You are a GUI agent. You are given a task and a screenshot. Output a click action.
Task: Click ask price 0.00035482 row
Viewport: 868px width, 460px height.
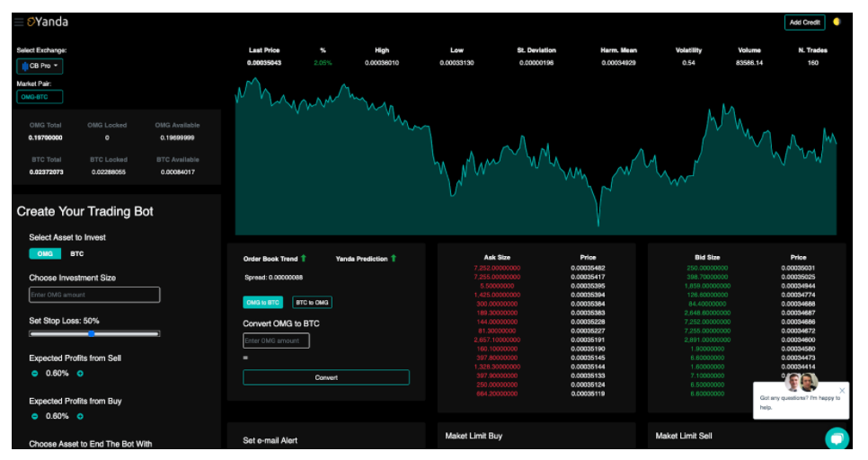click(x=588, y=268)
